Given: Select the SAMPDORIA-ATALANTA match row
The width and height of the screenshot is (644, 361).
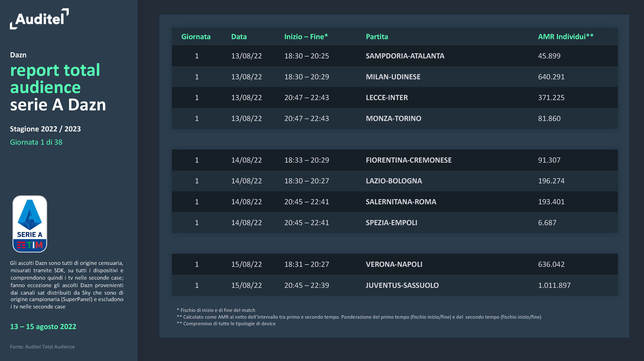Looking at the screenshot, I should [394, 56].
